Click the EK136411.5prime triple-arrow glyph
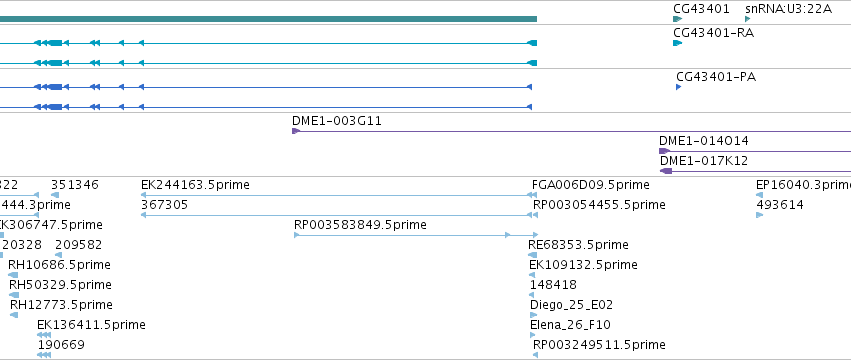Screen dimensions: 851x360 [x=44, y=335]
